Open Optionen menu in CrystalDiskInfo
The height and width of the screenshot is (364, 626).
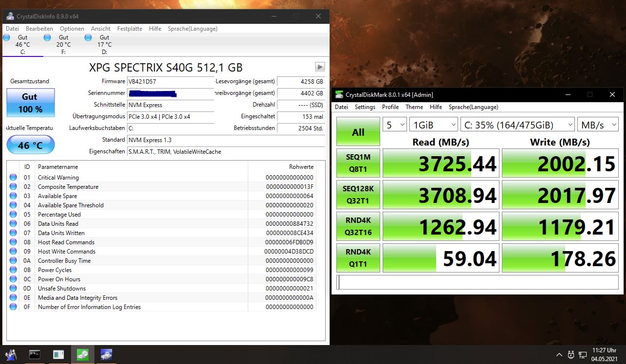click(72, 29)
